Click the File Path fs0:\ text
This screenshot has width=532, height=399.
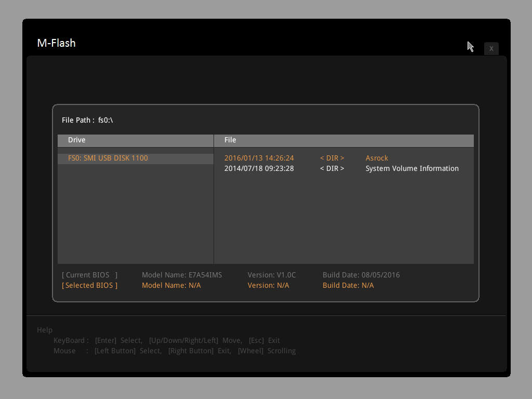(87, 120)
